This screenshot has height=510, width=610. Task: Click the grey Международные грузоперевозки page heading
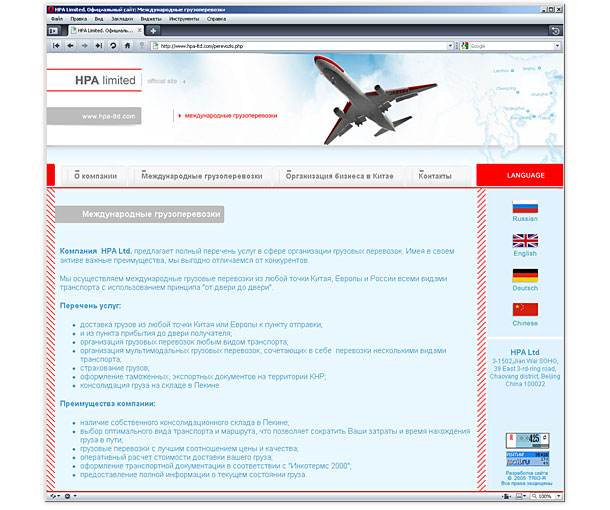tap(140, 214)
